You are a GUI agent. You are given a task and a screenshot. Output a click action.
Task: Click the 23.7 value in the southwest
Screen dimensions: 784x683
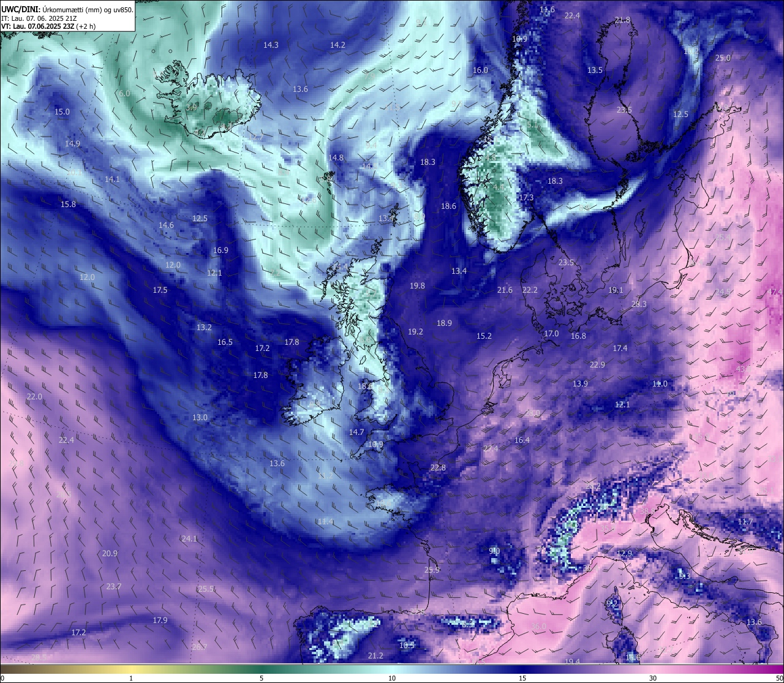pyautogui.click(x=114, y=586)
